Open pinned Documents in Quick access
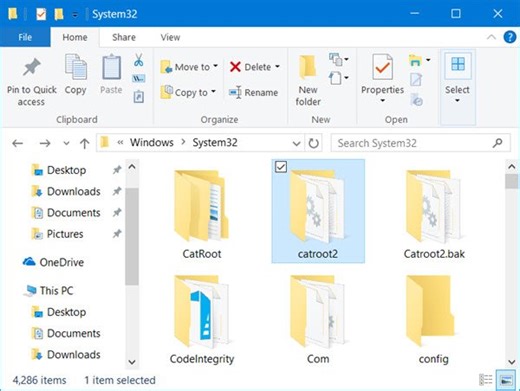Screen dimensions: 520x391 (66, 213)
